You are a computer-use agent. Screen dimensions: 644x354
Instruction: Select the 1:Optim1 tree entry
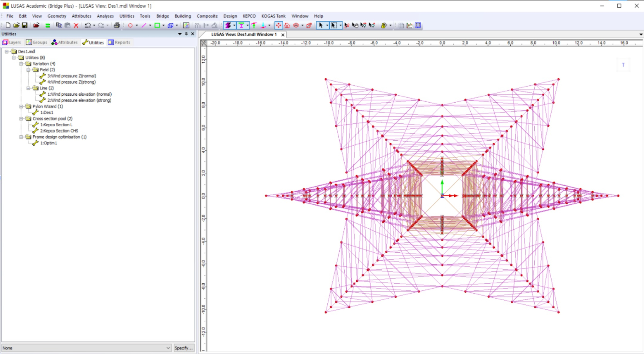click(x=48, y=143)
